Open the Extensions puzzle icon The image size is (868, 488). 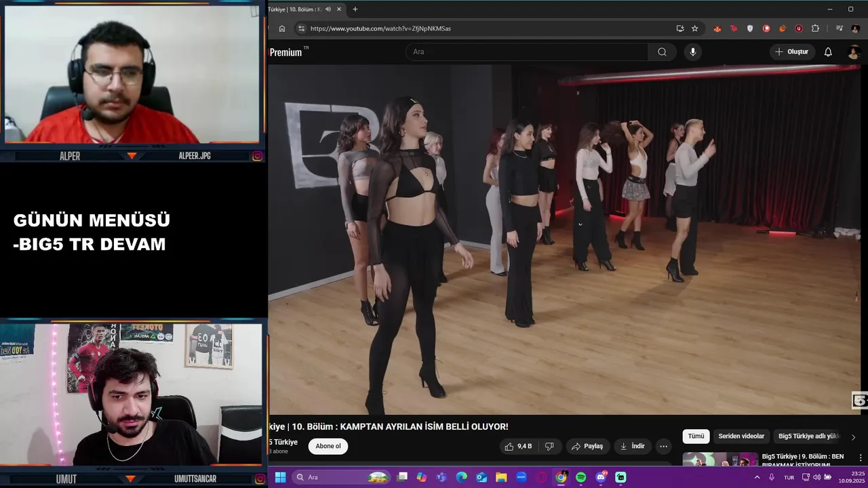(815, 28)
